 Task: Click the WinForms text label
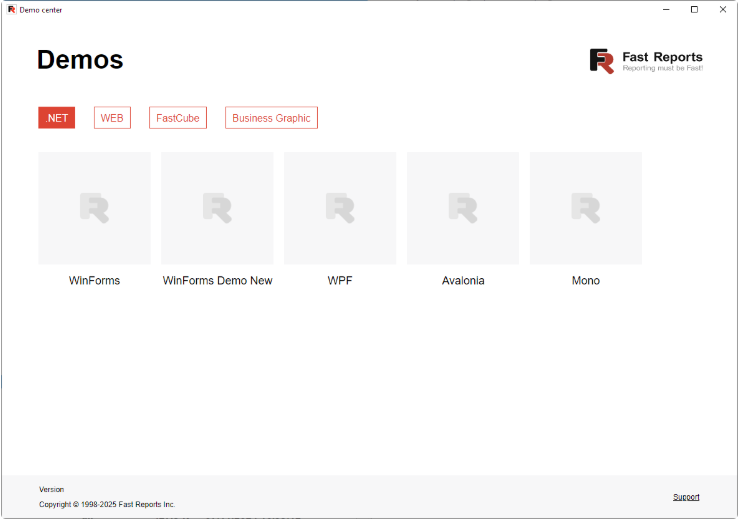pyautogui.click(x=94, y=281)
